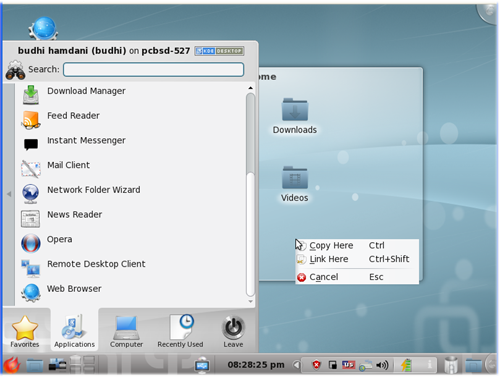
Task: Click the desktop pager widget in taskbar
Action: click(83, 364)
